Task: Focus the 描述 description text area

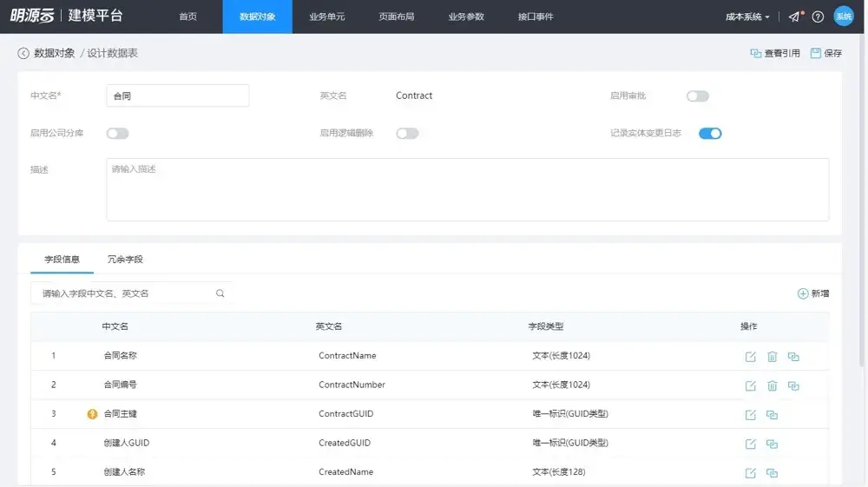Action: pos(467,190)
